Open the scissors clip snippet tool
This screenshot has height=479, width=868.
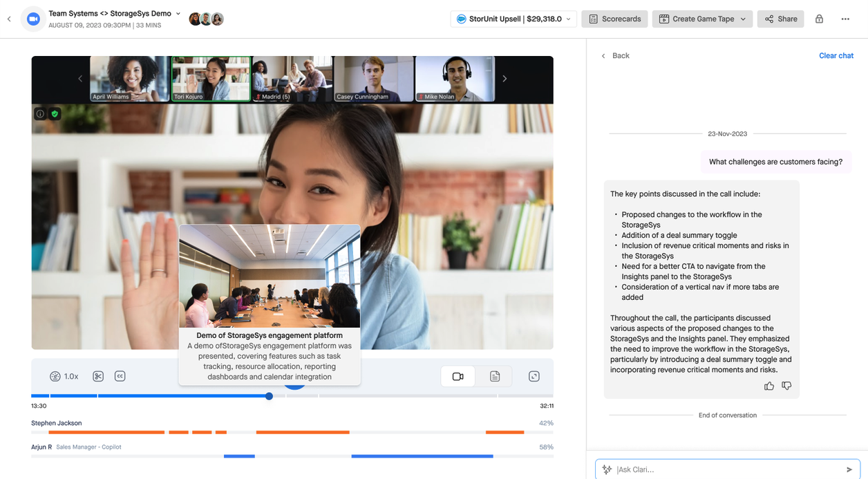(98, 376)
